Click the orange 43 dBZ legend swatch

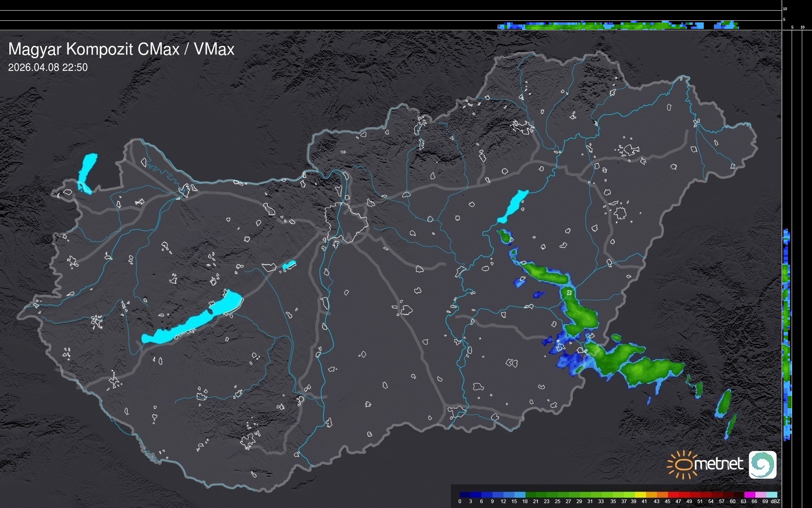click(661, 495)
